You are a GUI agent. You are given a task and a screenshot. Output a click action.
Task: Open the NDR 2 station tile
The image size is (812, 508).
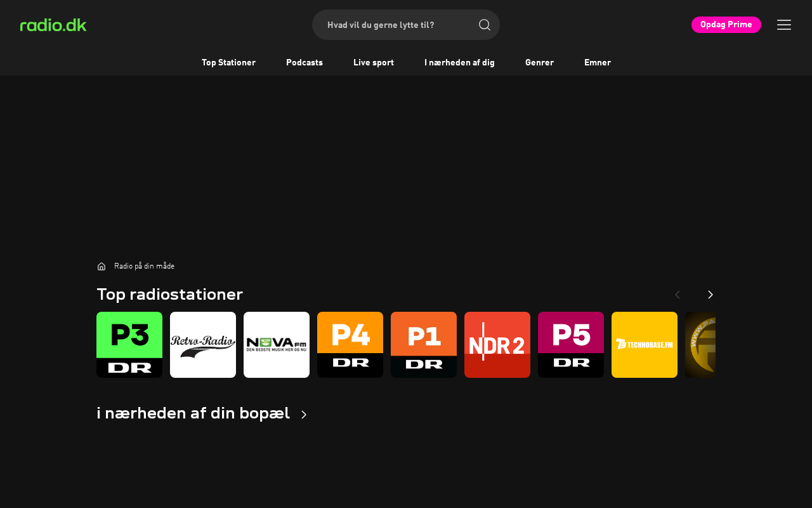(497, 345)
